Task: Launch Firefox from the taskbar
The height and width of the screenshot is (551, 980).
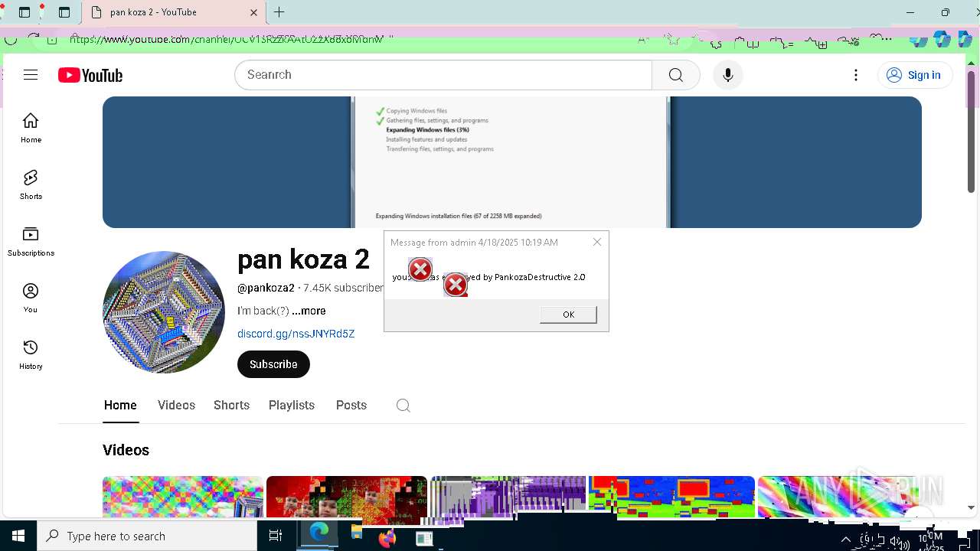Action: click(388, 538)
